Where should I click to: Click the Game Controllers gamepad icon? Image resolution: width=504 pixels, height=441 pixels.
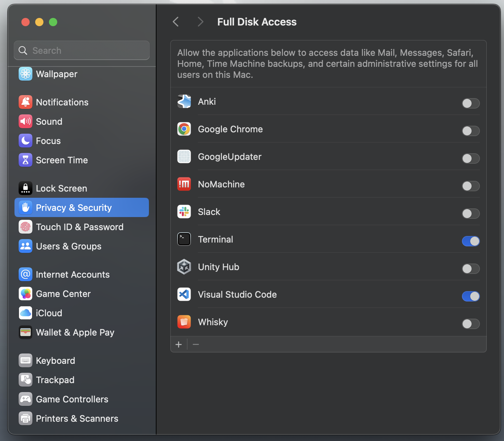point(26,399)
